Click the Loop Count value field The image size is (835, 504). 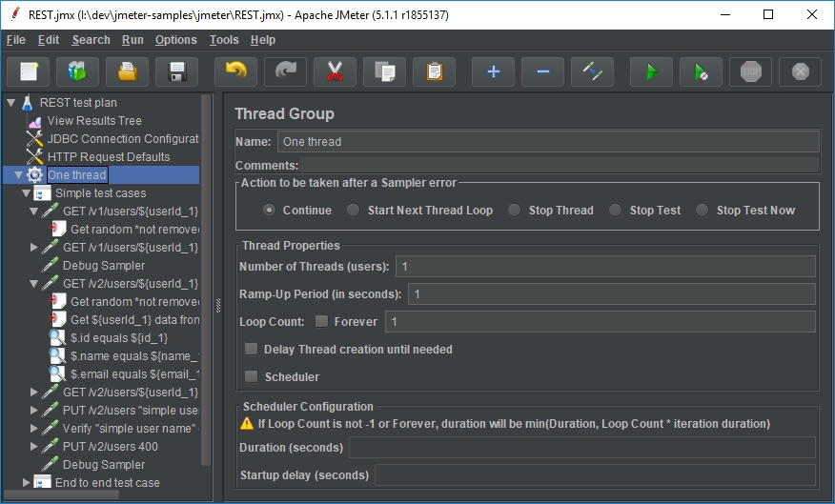pos(601,321)
